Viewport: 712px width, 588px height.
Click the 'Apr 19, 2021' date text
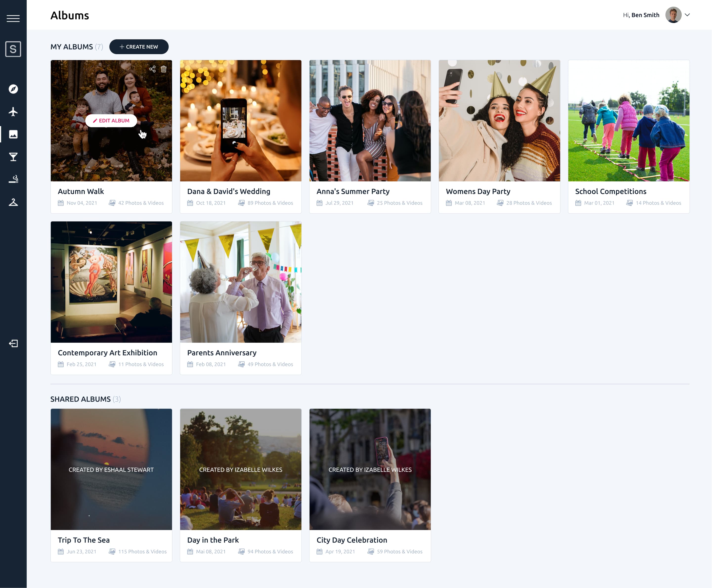coord(340,551)
